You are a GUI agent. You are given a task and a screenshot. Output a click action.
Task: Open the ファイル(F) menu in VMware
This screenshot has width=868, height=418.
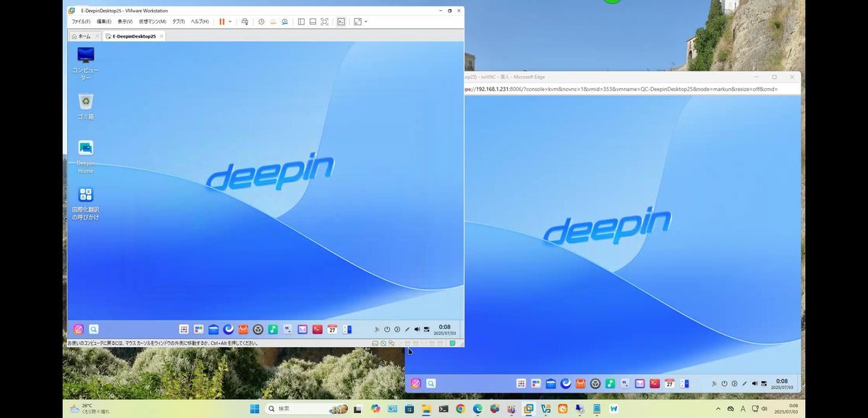[81, 22]
